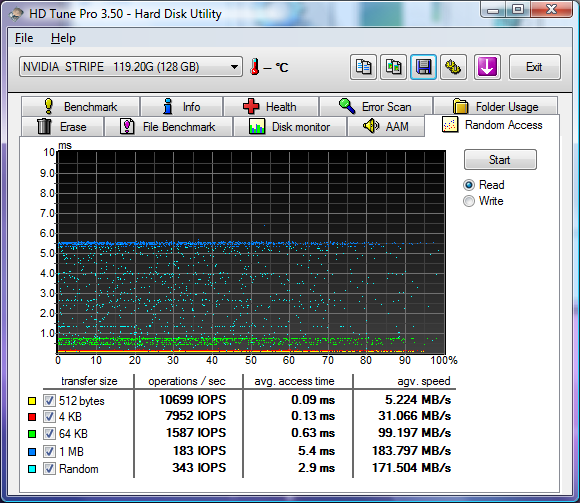Switch to the Error Scan tab
This screenshot has height=503, width=580.
tap(376, 107)
